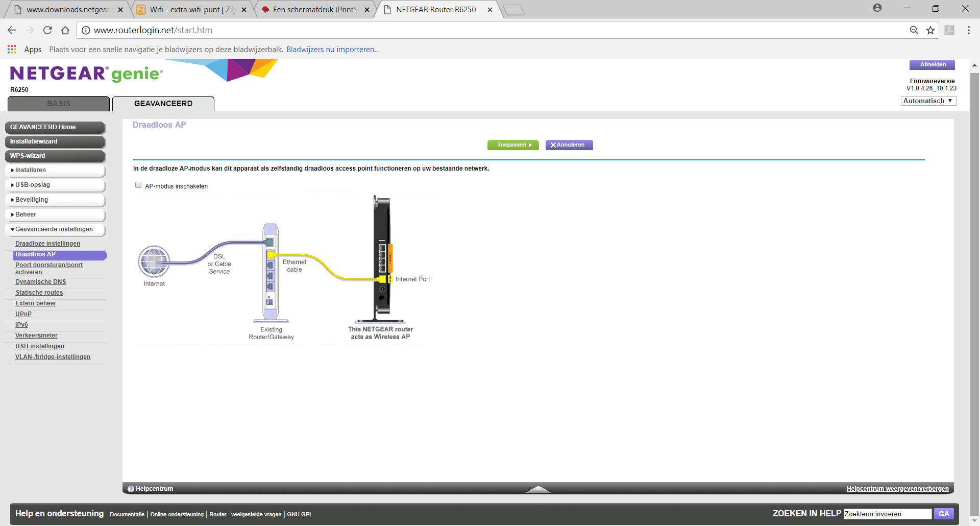The width and height of the screenshot is (980, 526).
Task: Open VLAN-/bridge-instellingen page
Action: point(53,357)
